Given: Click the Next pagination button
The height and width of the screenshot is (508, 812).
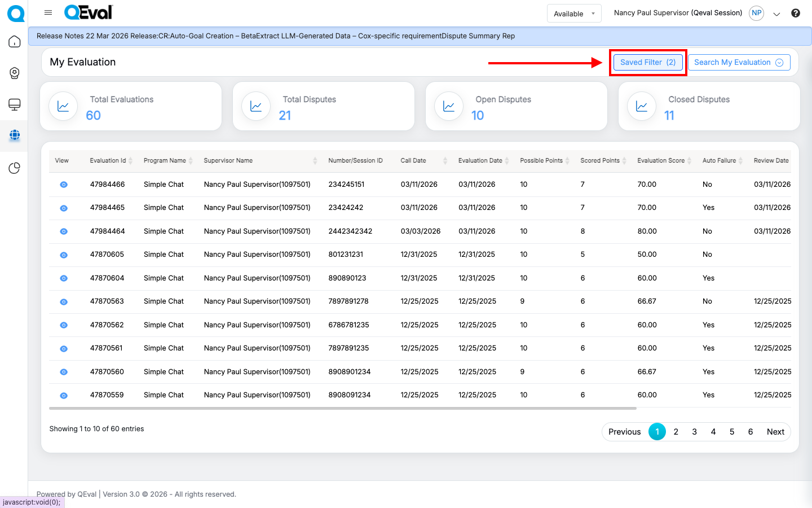Looking at the screenshot, I should click(775, 432).
